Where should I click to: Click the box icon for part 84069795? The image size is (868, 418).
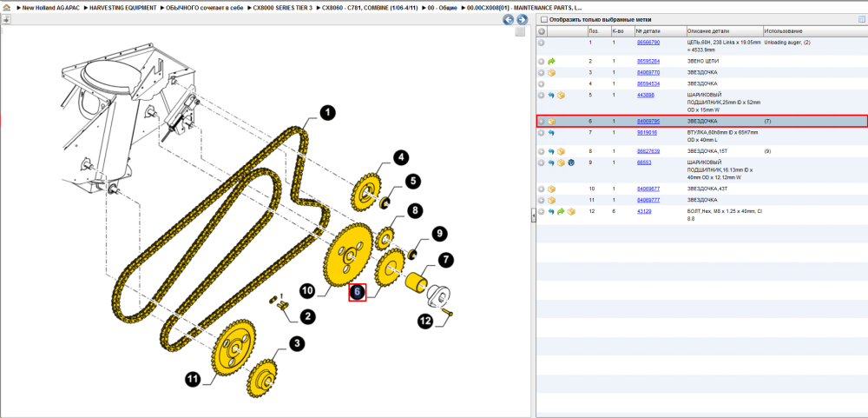[x=551, y=122]
